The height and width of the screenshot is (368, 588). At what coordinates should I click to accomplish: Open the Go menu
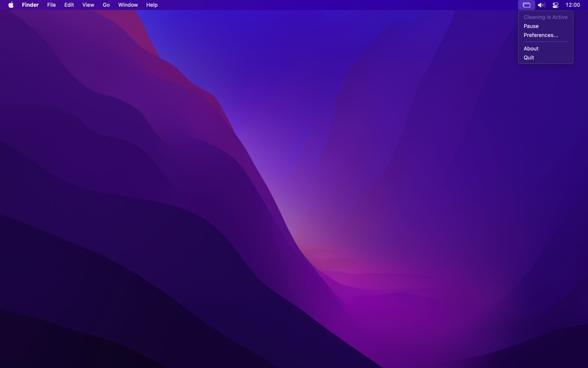106,5
